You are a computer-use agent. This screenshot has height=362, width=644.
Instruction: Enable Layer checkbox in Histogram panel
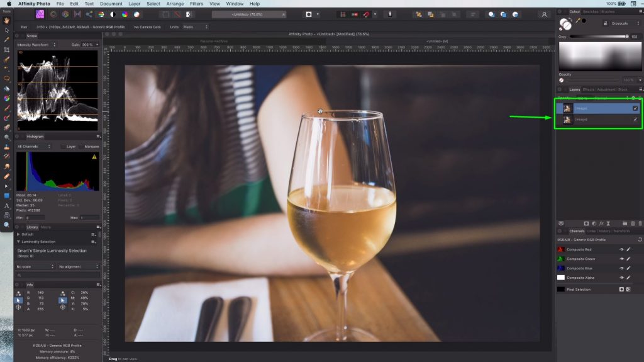[x=63, y=147]
